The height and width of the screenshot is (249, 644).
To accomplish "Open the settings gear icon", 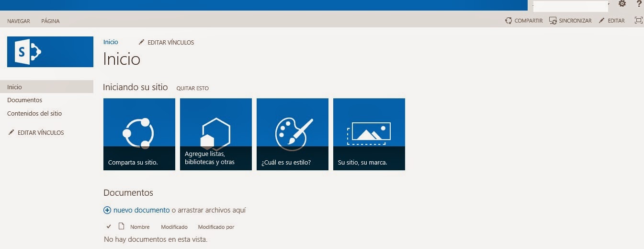I will (x=622, y=4).
